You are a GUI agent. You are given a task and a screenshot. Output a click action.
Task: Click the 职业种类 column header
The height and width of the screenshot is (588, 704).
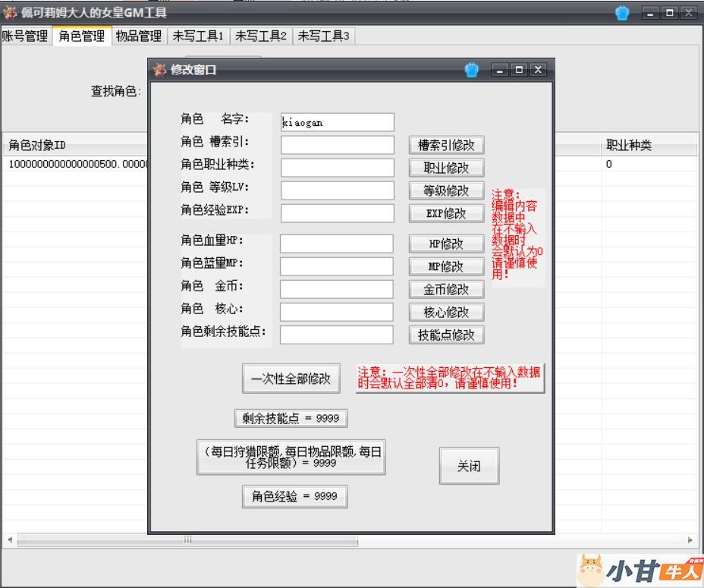[x=628, y=146]
